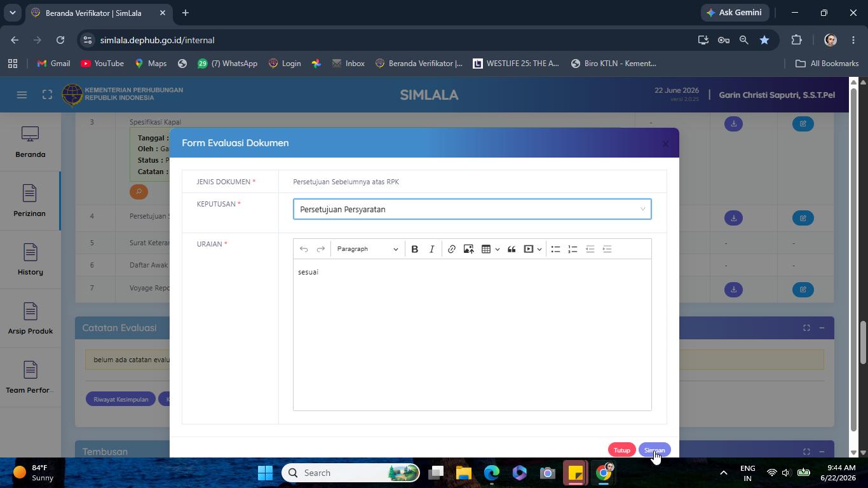Click the Tutup button
Image resolution: width=868 pixels, height=488 pixels.
pyautogui.click(x=621, y=450)
